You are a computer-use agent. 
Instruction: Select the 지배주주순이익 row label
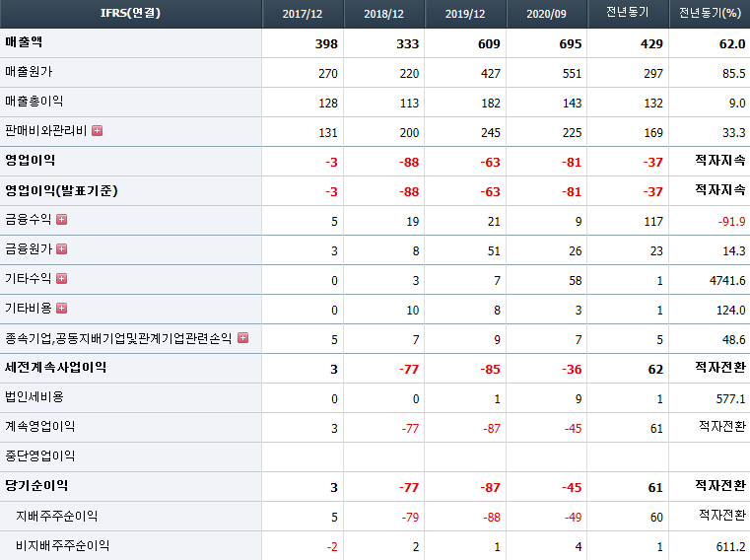pyautogui.click(x=57, y=516)
